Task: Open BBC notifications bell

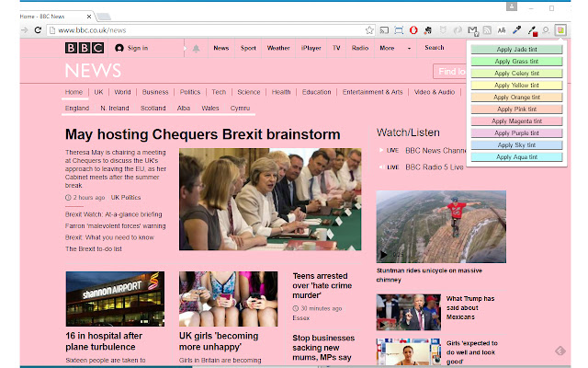Action: (196, 48)
